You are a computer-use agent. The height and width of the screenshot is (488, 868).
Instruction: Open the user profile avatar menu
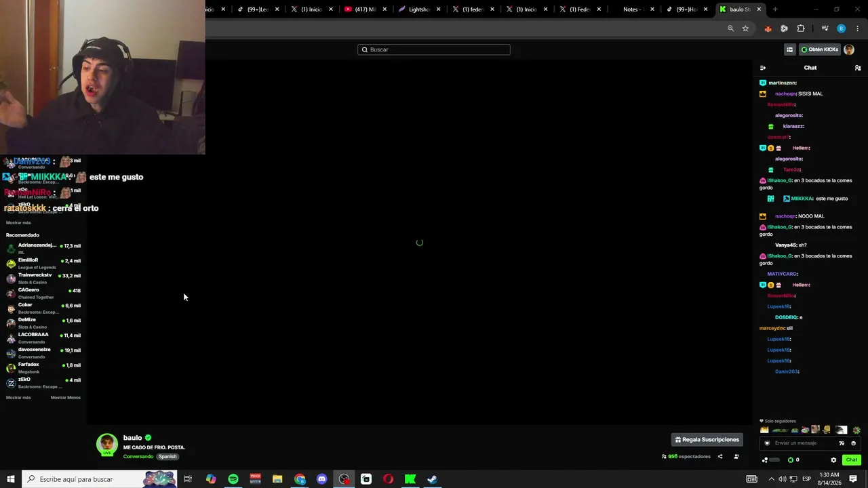click(849, 49)
